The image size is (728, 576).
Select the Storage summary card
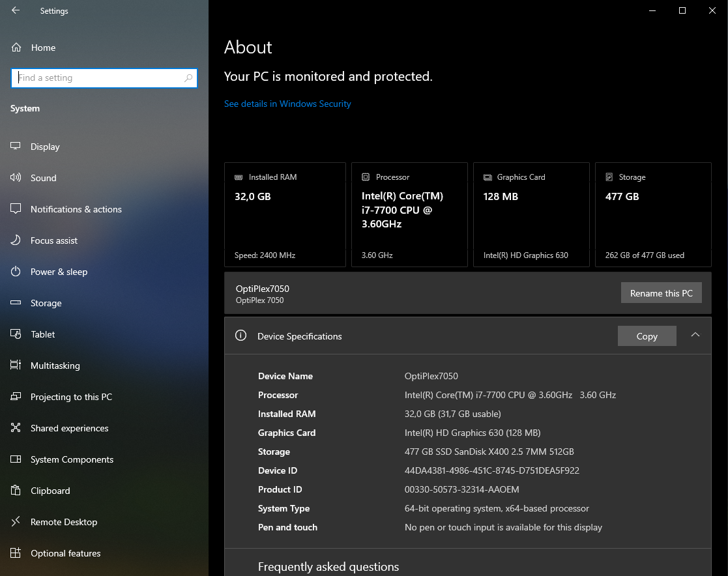(x=652, y=214)
